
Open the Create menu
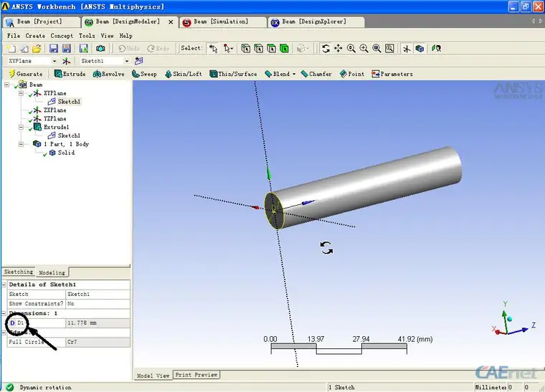[35, 36]
